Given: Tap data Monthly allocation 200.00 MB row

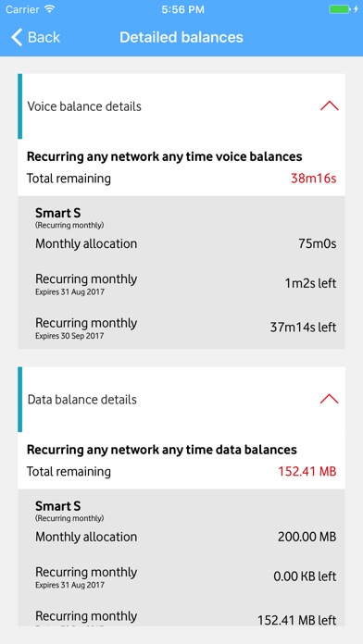Looking at the screenshot, I should pyautogui.click(x=181, y=537).
